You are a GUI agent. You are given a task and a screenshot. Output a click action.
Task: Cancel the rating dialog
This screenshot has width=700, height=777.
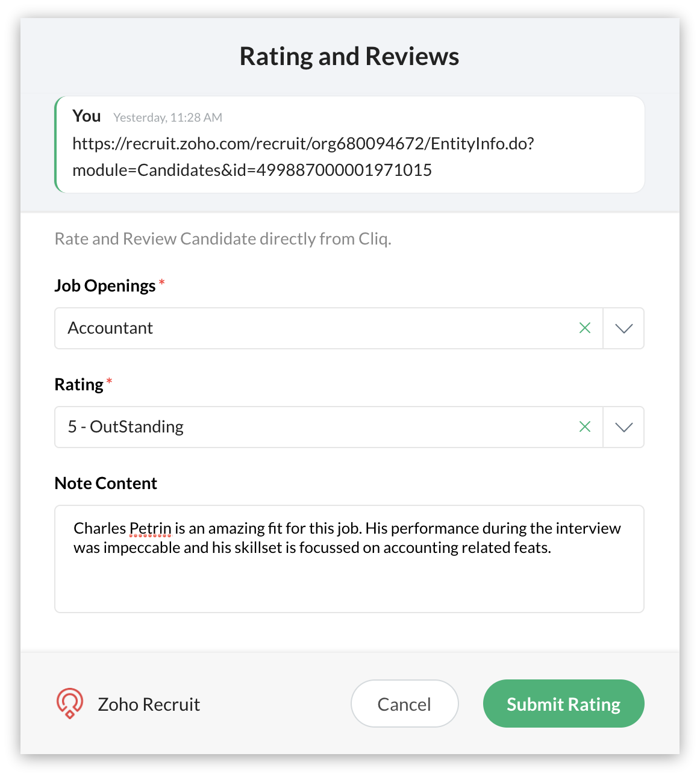tap(404, 704)
